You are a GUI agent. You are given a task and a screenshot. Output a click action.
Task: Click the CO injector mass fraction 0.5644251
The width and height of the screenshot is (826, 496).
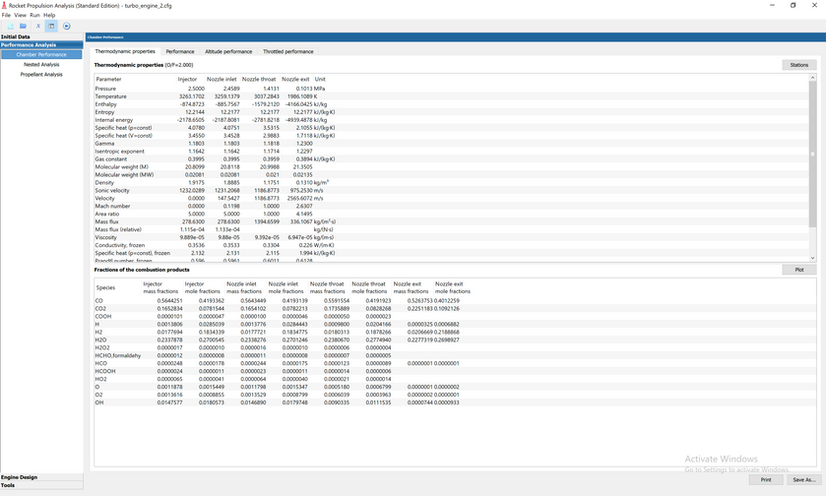(170, 301)
